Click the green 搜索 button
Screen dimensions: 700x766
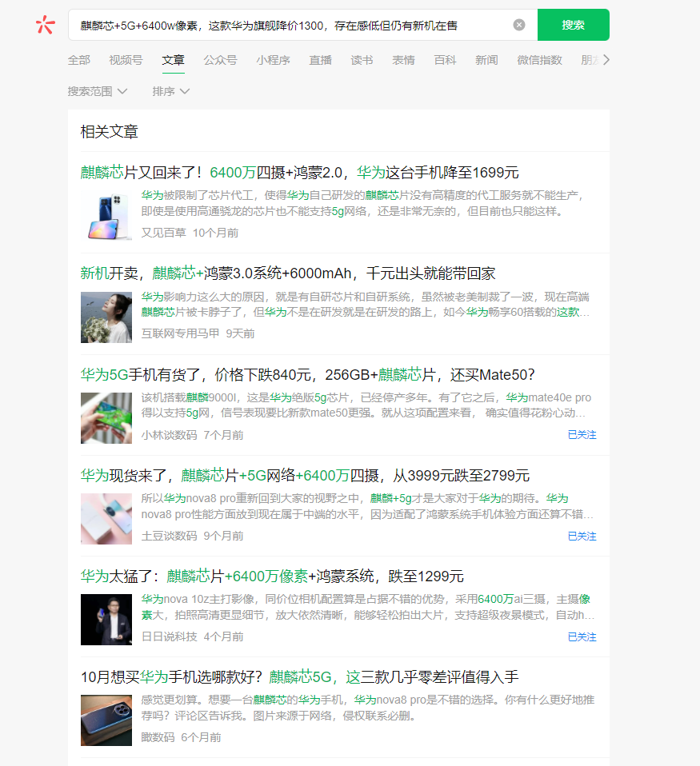pos(574,25)
